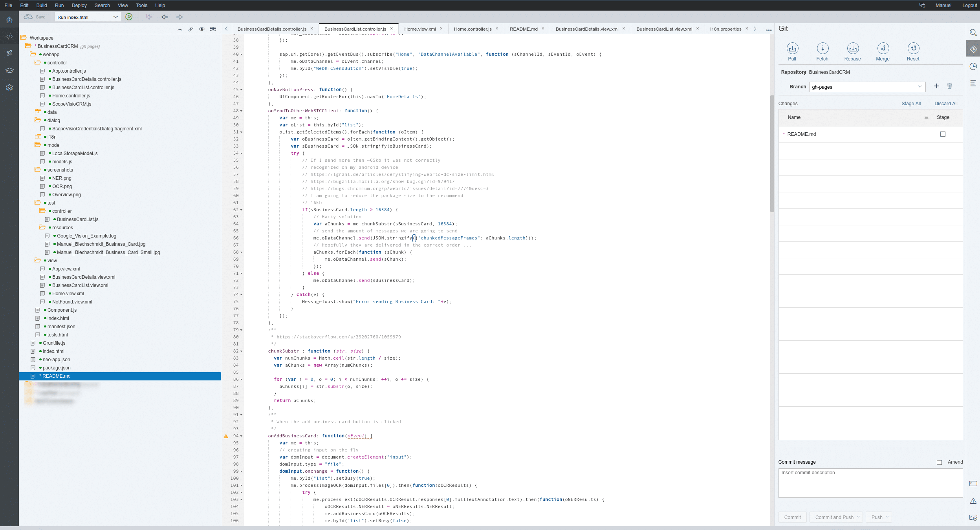This screenshot has height=530, width=980.
Task: Click the Discard All link
Action: 946,104
